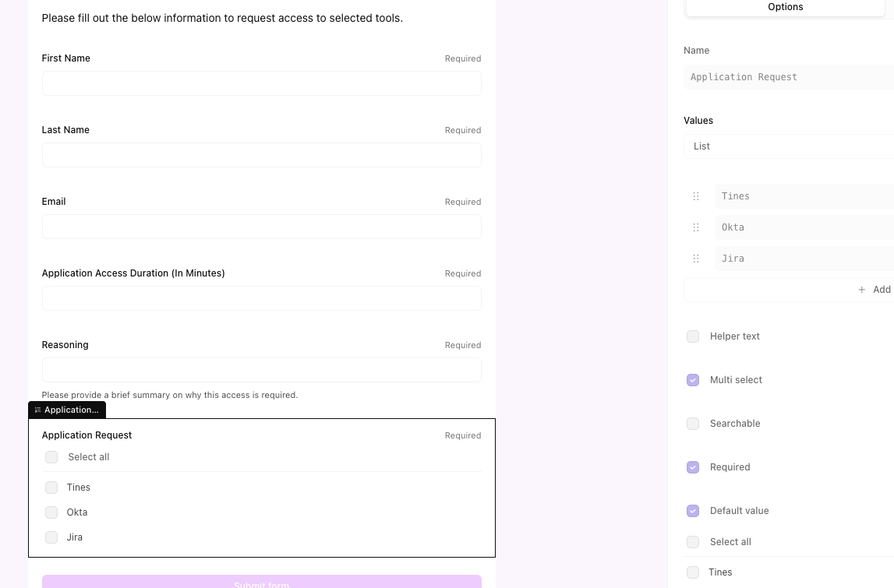Enable the Helper text option
This screenshot has height=588, width=894.
tap(693, 336)
